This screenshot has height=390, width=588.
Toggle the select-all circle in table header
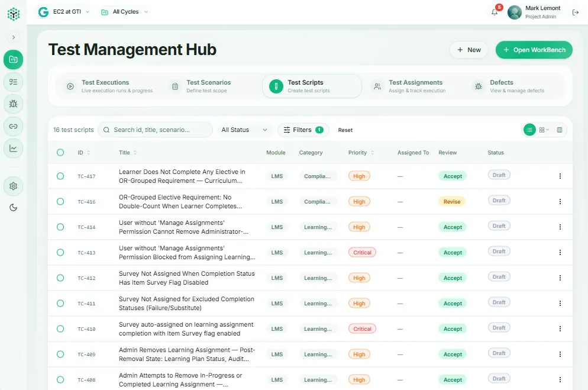[60, 152]
